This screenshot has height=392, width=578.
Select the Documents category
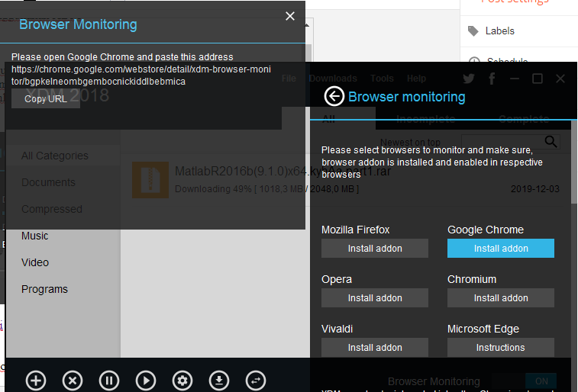(x=48, y=182)
